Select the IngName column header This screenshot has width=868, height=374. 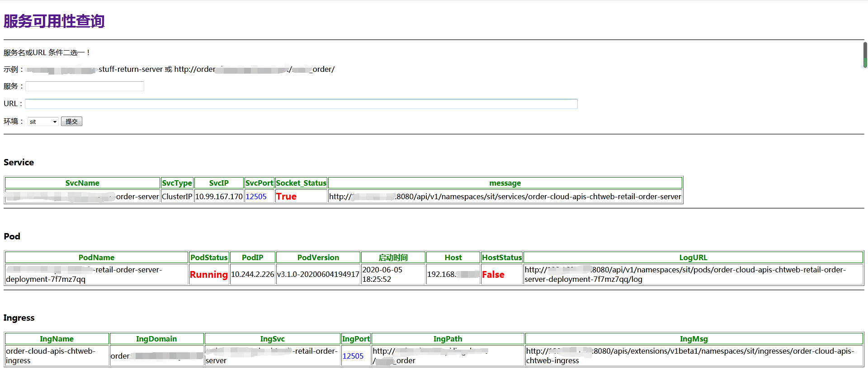point(57,339)
